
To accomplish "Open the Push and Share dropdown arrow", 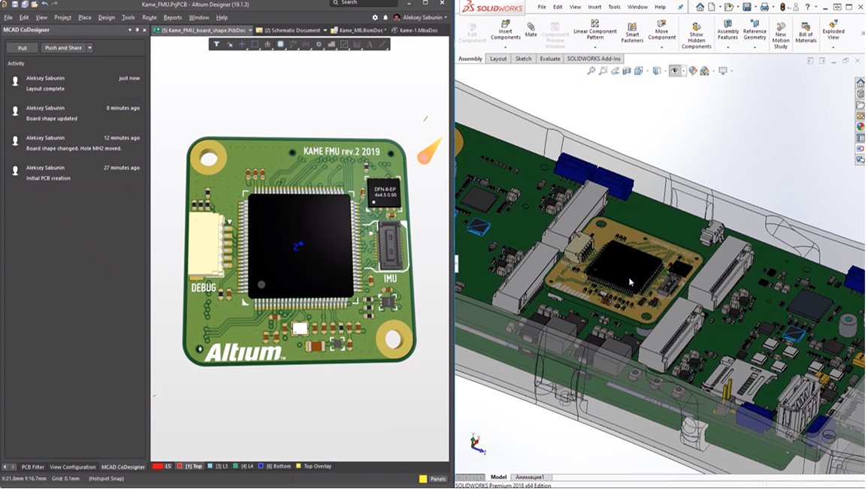I will click(x=89, y=48).
